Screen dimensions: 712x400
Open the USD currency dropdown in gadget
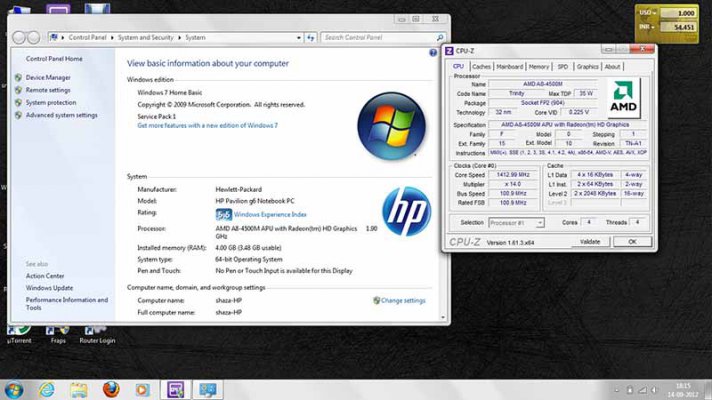(x=648, y=13)
